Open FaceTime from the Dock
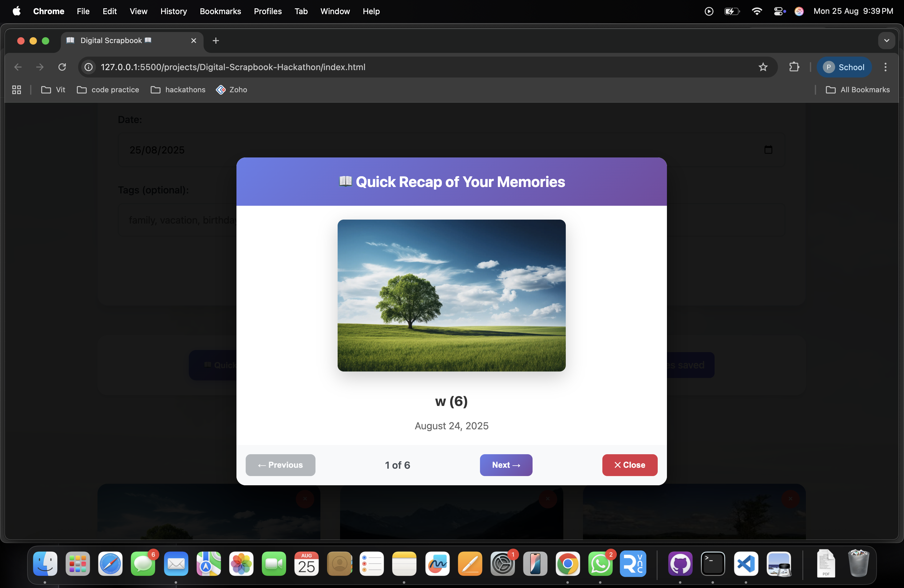This screenshot has width=904, height=588. click(x=274, y=564)
